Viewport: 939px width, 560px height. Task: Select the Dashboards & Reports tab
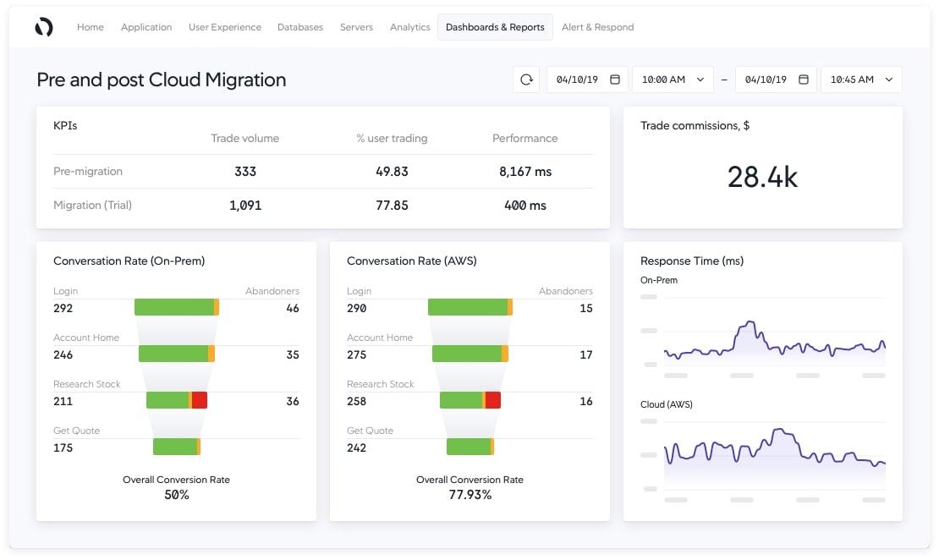coord(495,27)
